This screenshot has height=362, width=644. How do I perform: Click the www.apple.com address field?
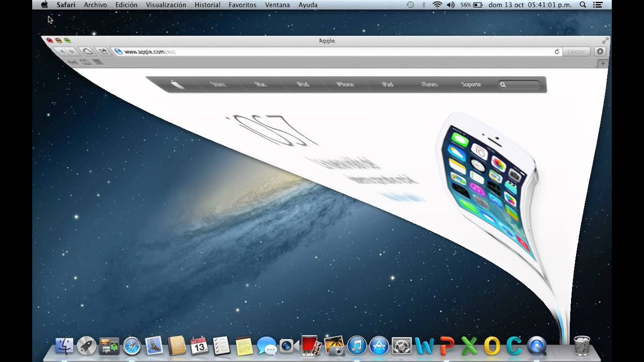click(x=337, y=52)
